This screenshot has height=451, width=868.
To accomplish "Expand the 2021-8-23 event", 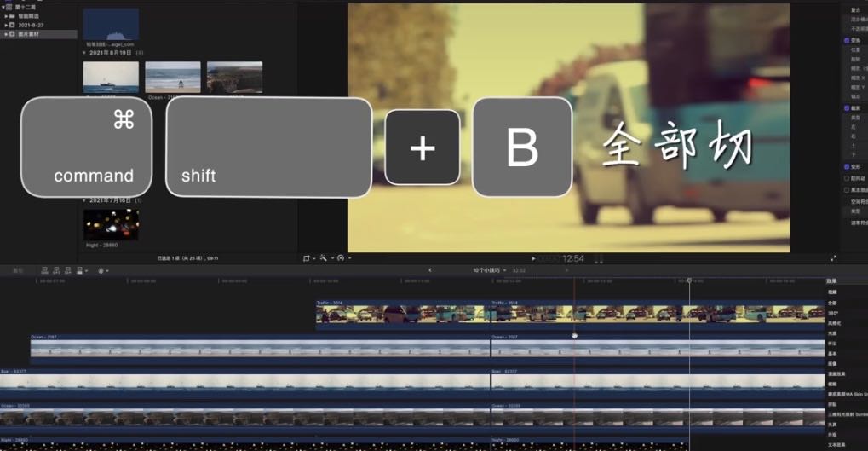I will click(6, 25).
